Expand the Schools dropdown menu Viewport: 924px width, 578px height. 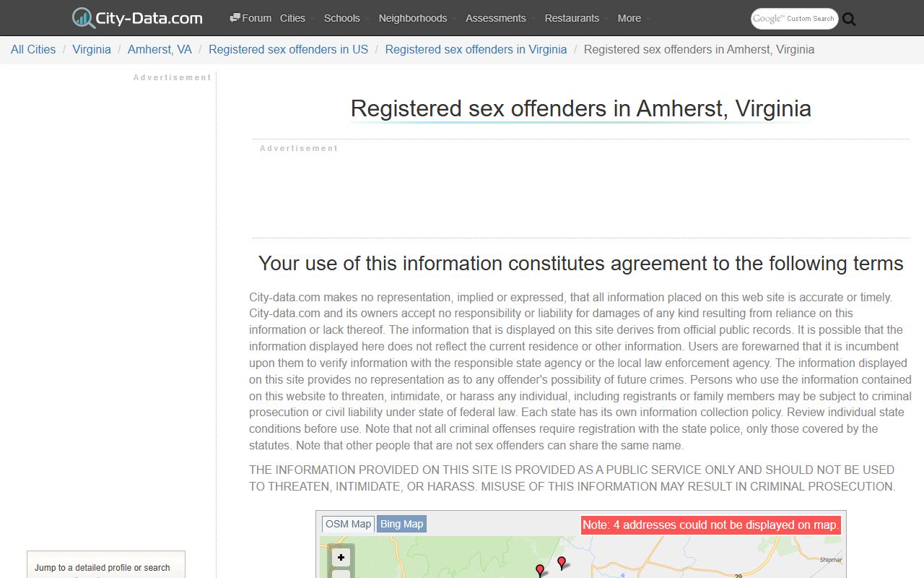[x=346, y=18]
